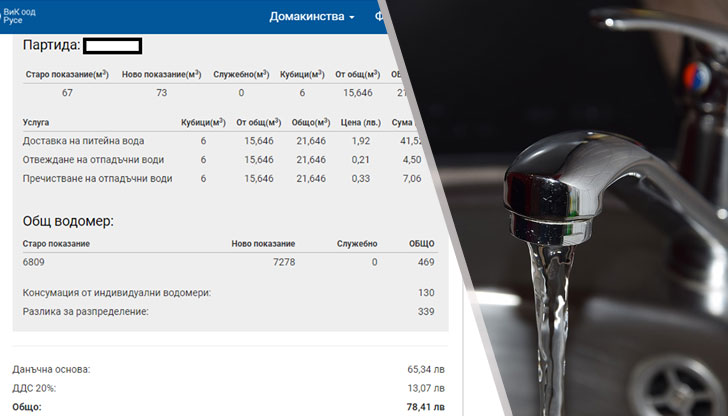Viewport: 728px width, 416px height.
Task: Click the dropdown caret beside Домакинства
Action: [x=352, y=18]
